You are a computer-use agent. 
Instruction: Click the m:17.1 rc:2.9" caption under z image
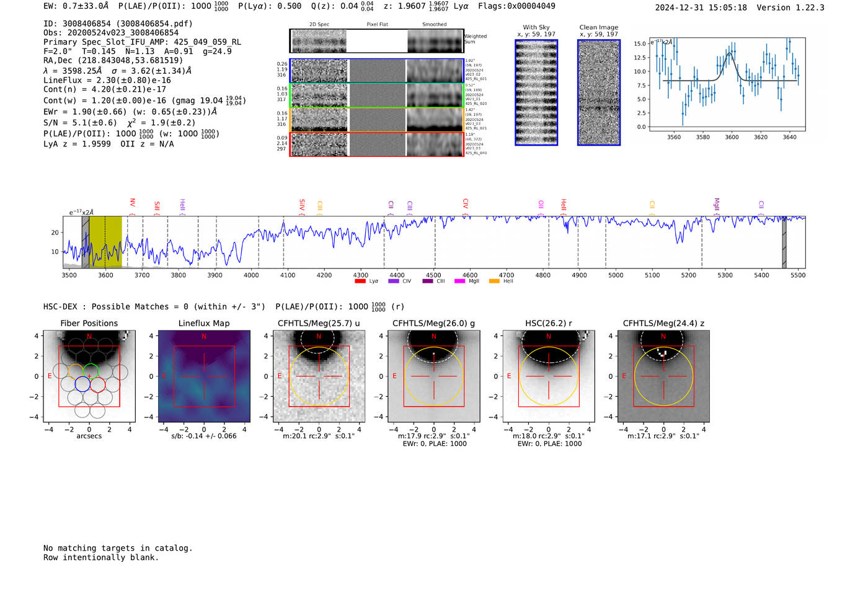663,436
